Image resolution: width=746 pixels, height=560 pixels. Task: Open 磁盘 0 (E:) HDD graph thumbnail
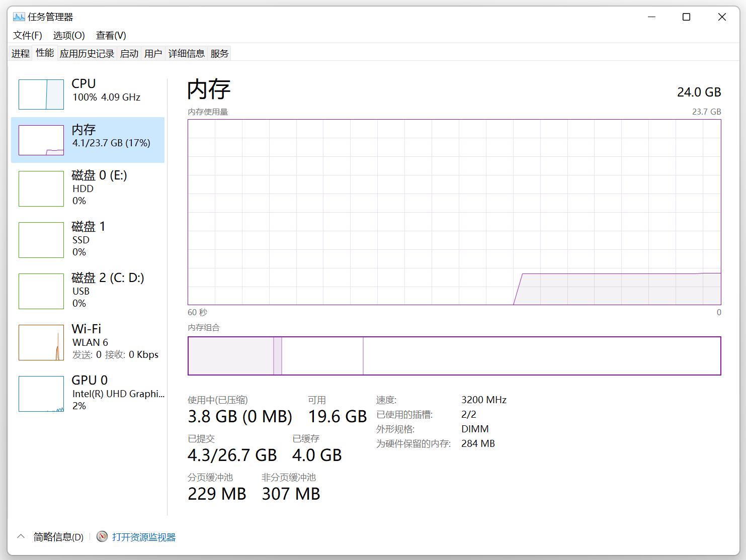41,189
